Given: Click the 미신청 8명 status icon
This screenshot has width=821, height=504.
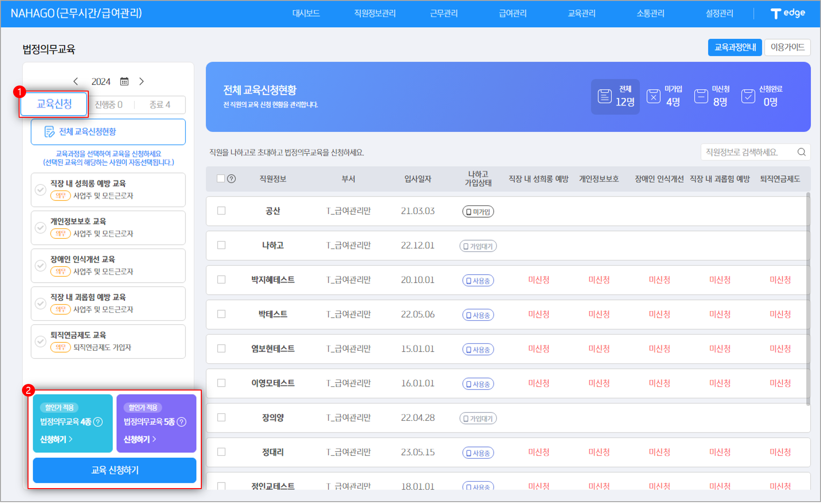Looking at the screenshot, I should click(701, 96).
